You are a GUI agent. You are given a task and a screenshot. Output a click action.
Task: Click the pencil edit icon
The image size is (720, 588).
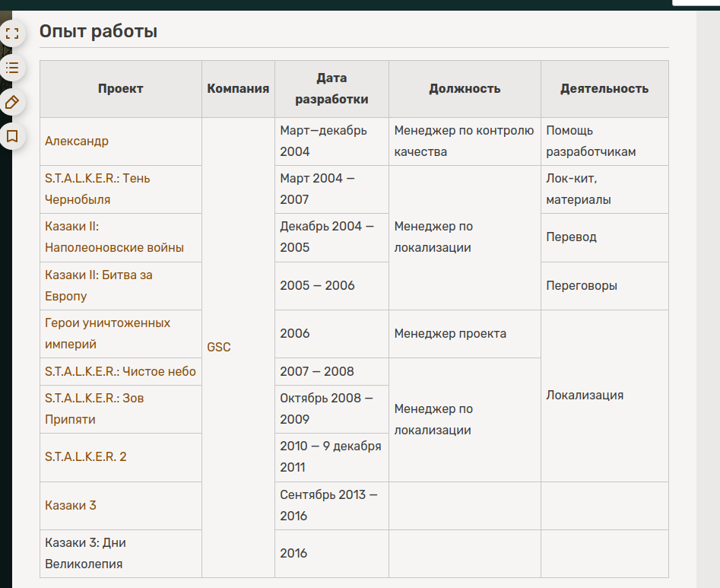(12, 102)
